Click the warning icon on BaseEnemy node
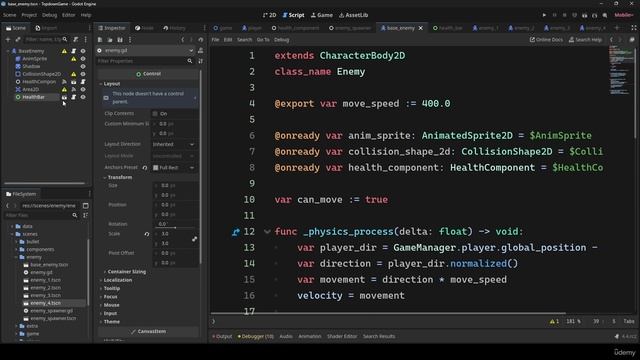 64,51
